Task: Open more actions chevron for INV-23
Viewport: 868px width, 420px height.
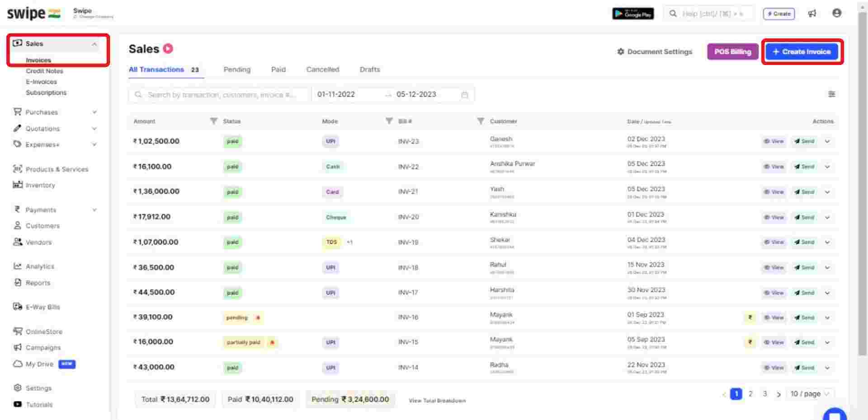Action: pyautogui.click(x=827, y=141)
